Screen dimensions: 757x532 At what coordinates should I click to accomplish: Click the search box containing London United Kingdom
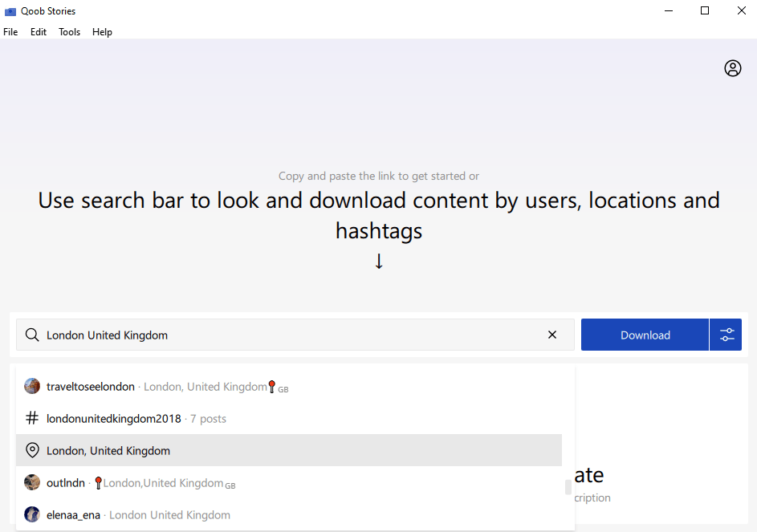click(295, 335)
